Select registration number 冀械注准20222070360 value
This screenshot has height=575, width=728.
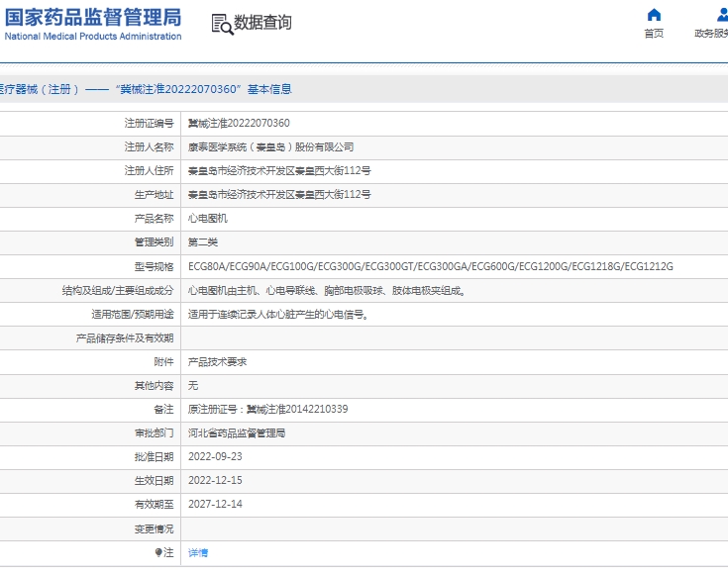click(239, 123)
